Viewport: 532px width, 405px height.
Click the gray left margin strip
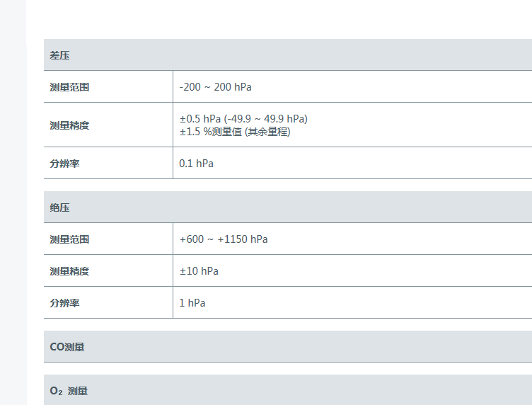pyautogui.click(x=13, y=212)
